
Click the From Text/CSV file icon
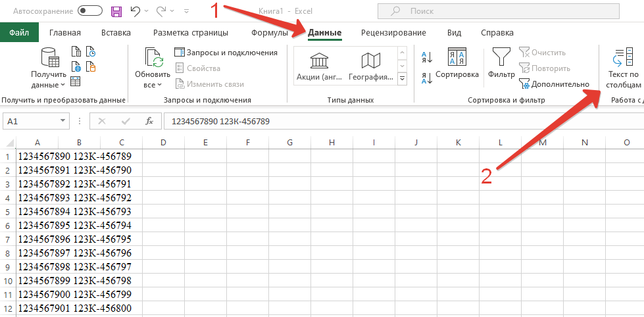[x=77, y=52]
